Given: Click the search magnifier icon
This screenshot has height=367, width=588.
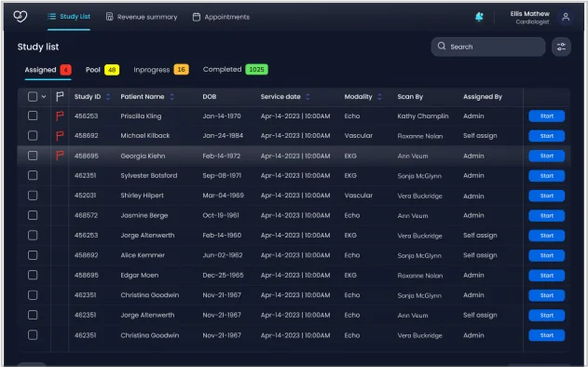Looking at the screenshot, I should pos(442,47).
